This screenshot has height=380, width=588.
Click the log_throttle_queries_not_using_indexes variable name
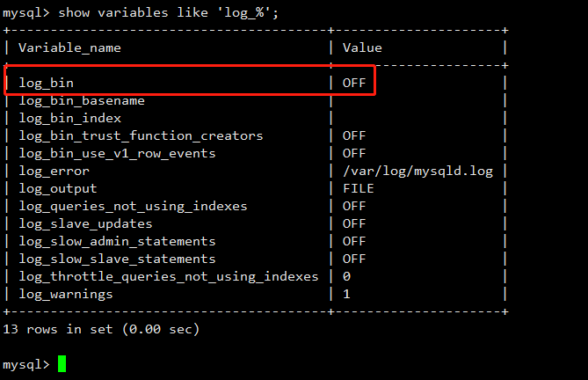tap(168, 276)
